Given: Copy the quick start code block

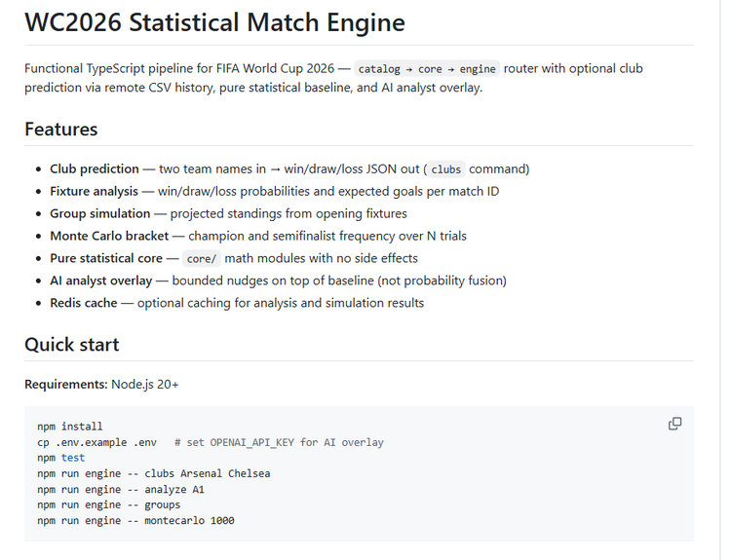Looking at the screenshot, I should coord(674,424).
